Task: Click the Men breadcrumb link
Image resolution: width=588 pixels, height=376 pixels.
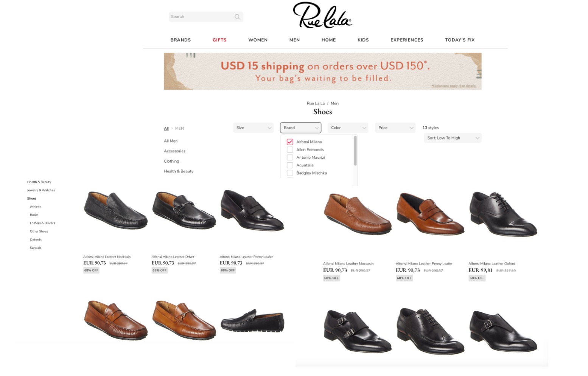Action: [334, 103]
